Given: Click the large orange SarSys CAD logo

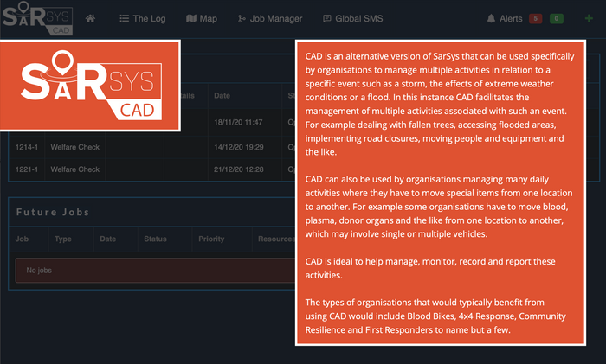Looking at the screenshot, I should [90, 86].
